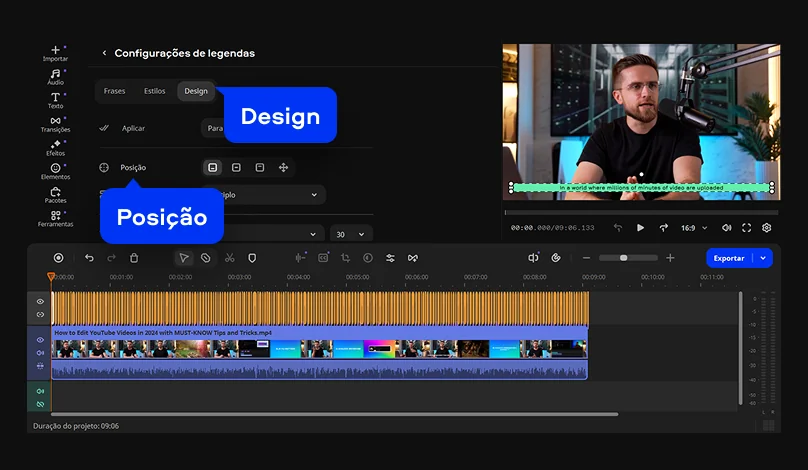
Task: Switch to the Frases tab
Action: click(x=115, y=91)
